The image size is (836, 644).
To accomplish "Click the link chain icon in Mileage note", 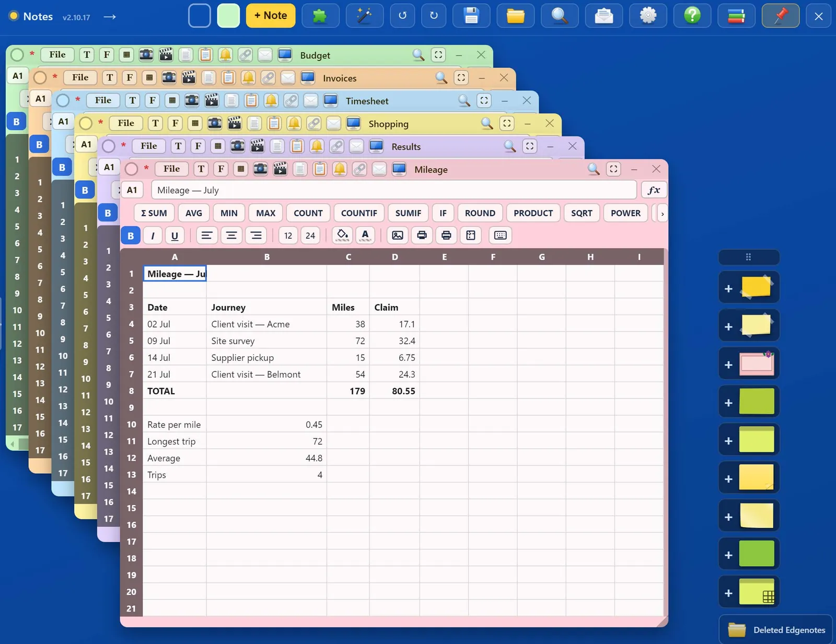I will (359, 169).
